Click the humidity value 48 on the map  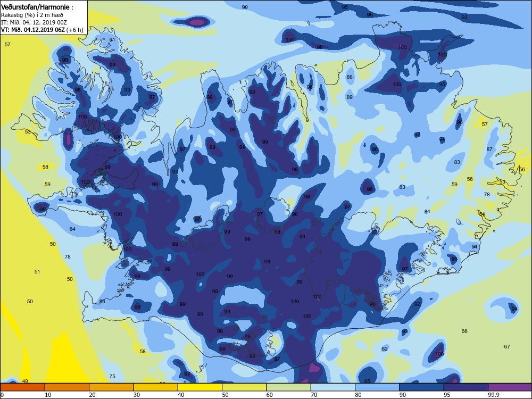25,381
